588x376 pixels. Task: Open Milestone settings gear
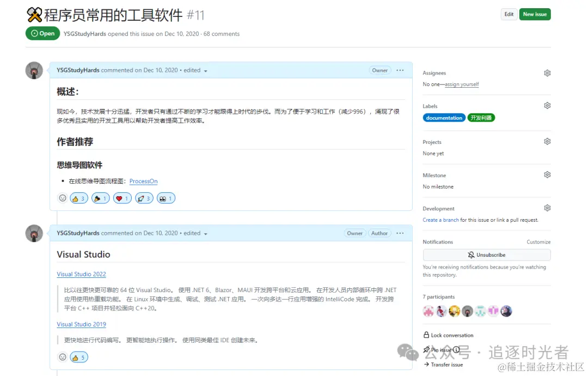547,174
